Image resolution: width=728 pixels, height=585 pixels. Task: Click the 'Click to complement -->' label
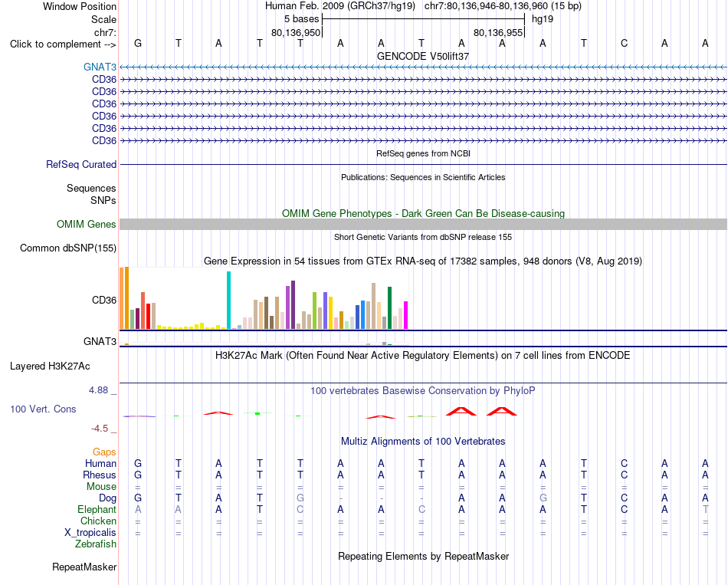point(63,44)
